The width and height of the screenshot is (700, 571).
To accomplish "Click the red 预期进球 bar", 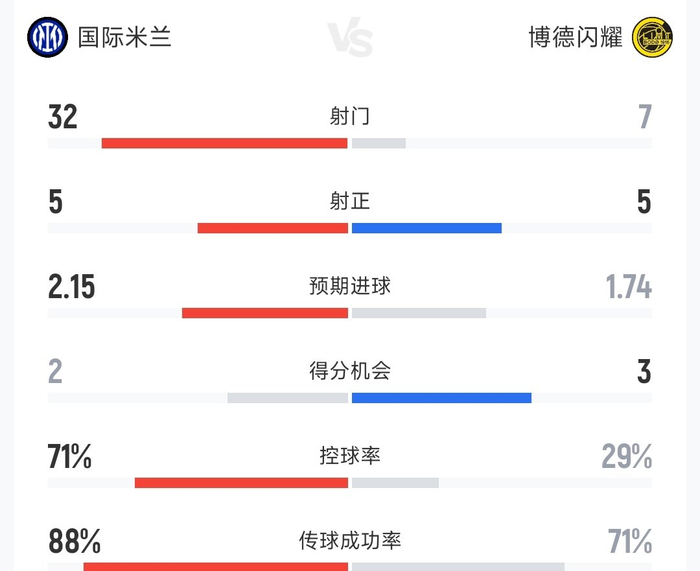I will (x=265, y=313).
